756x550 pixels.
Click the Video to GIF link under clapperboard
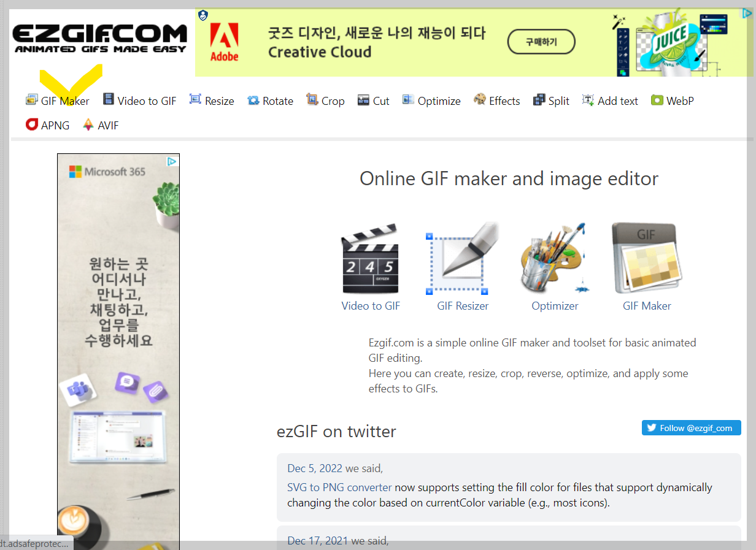tap(371, 306)
